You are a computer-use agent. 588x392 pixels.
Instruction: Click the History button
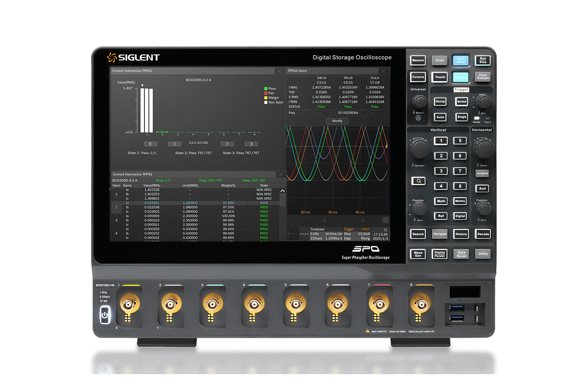(x=461, y=234)
